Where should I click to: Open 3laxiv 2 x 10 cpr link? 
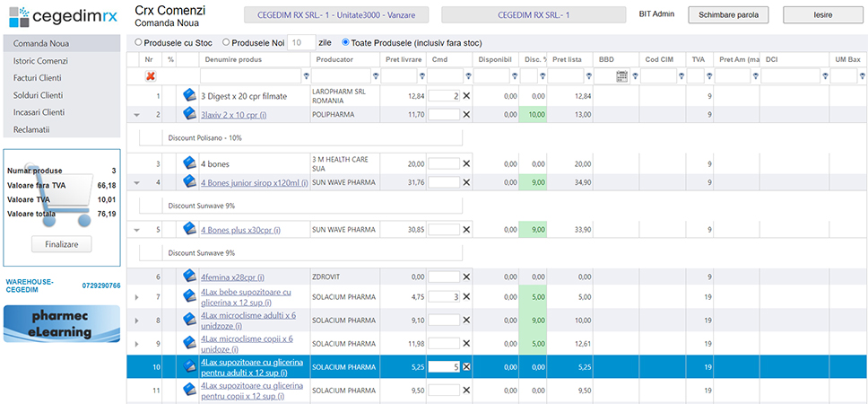tap(234, 115)
